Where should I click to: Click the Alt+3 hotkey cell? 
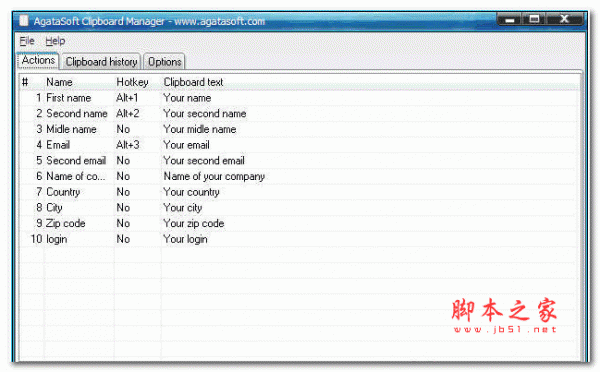128,145
